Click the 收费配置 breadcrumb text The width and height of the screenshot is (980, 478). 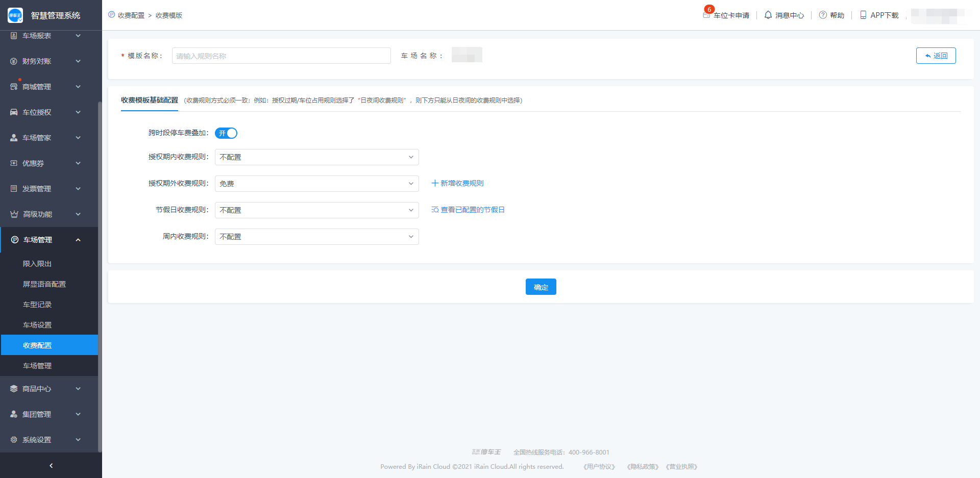pos(131,15)
